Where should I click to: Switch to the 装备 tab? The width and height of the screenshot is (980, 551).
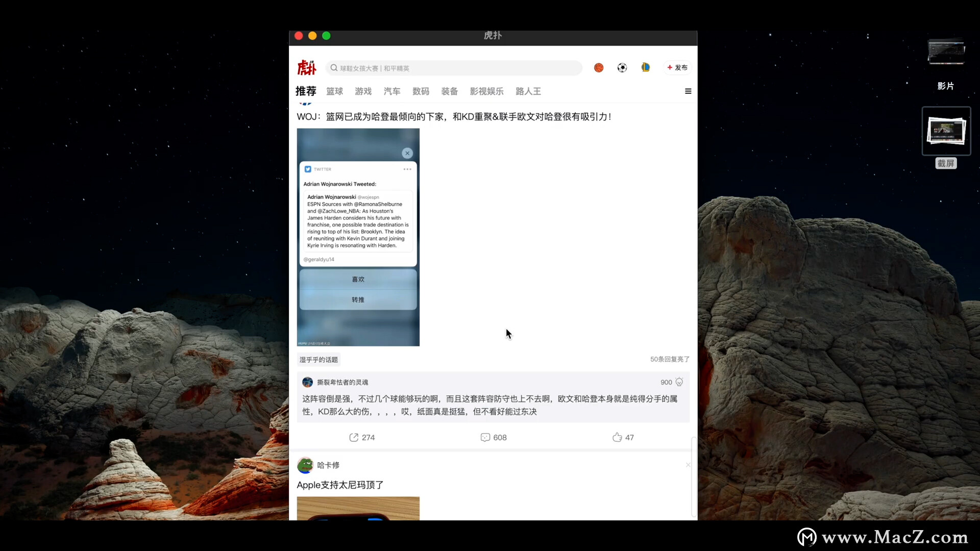point(450,91)
